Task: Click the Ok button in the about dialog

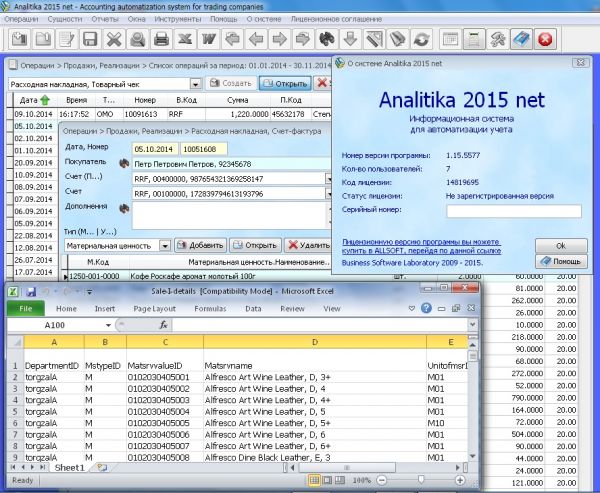Action: tap(561, 246)
